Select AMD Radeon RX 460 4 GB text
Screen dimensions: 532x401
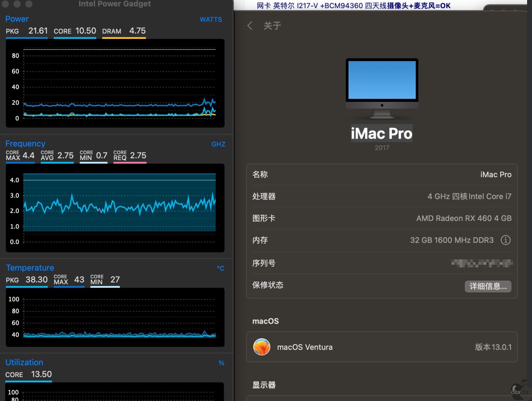pos(464,218)
